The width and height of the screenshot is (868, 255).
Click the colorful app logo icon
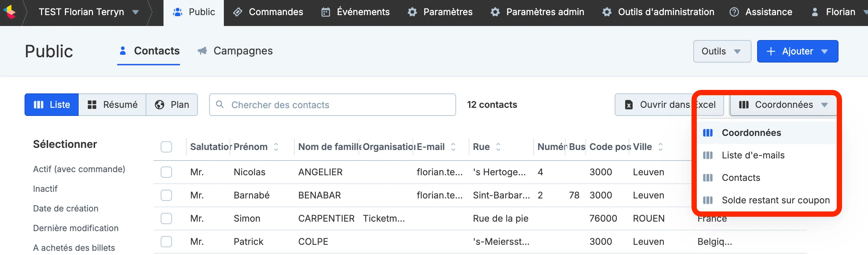(9, 12)
